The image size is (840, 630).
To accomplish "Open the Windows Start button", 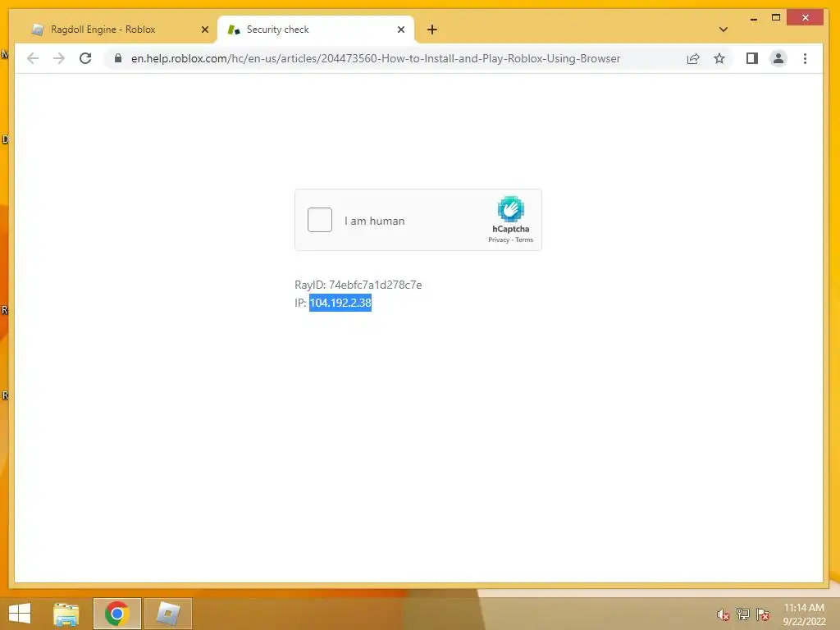I will (20, 614).
